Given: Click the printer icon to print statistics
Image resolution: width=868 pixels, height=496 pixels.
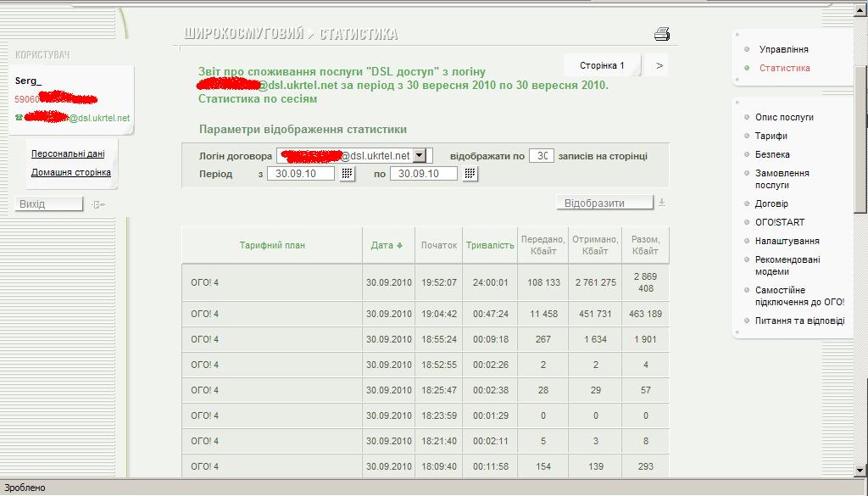Looking at the screenshot, I should click(662, 34).
